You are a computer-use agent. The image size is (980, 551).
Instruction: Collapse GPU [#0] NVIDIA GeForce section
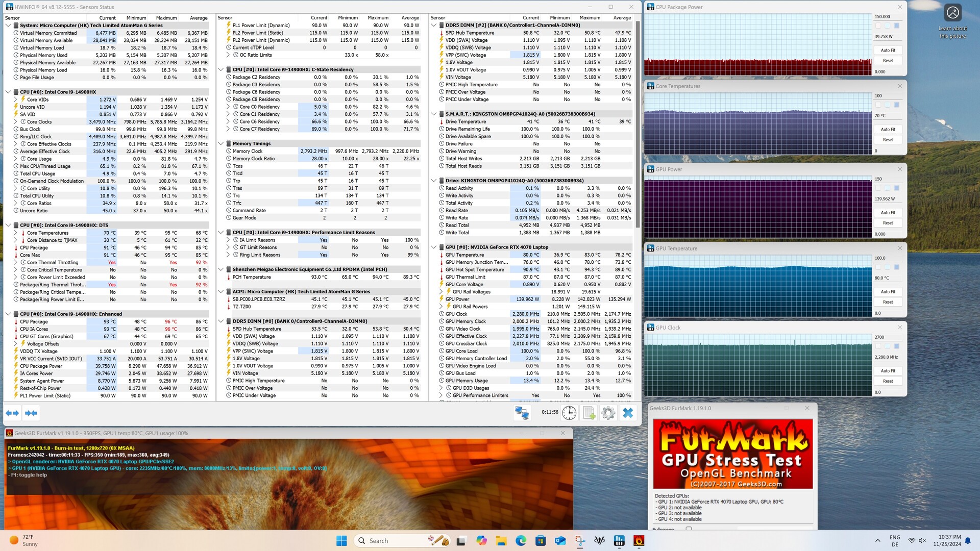[x=434, y=247]
